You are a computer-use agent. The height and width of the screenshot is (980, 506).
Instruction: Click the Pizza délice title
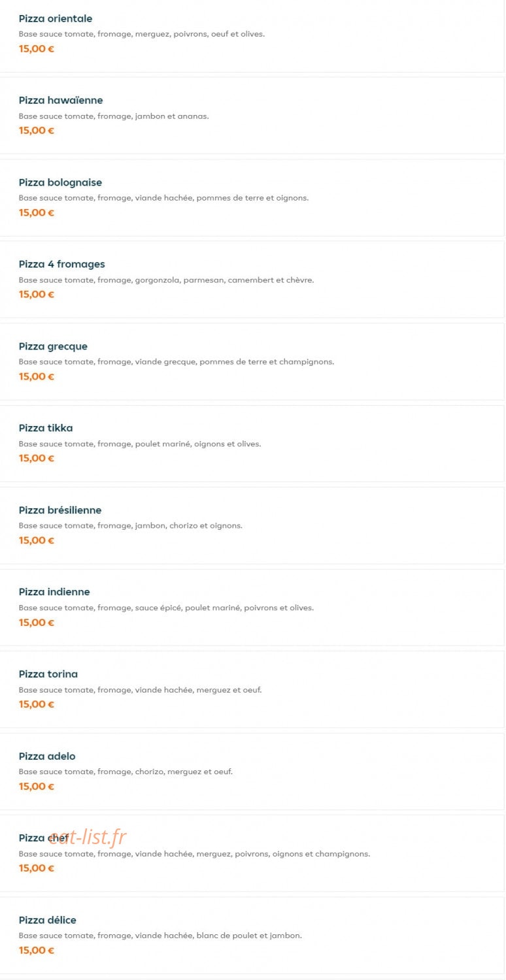(48, 920)
